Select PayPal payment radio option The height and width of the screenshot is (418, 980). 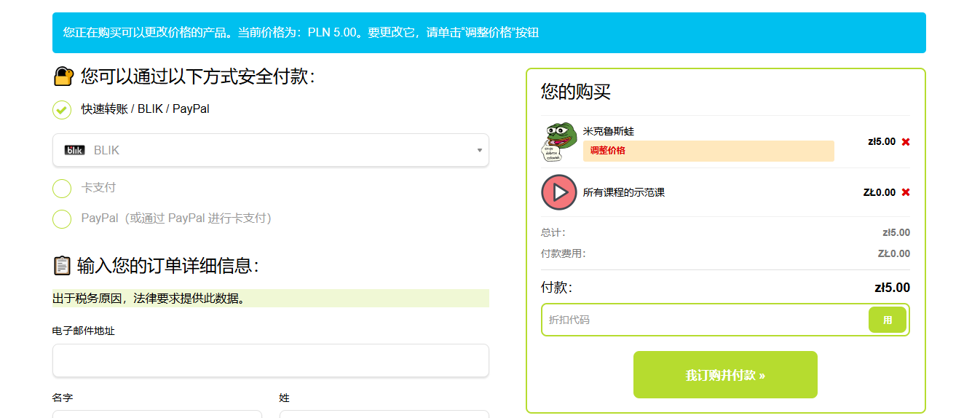(62, 218)
